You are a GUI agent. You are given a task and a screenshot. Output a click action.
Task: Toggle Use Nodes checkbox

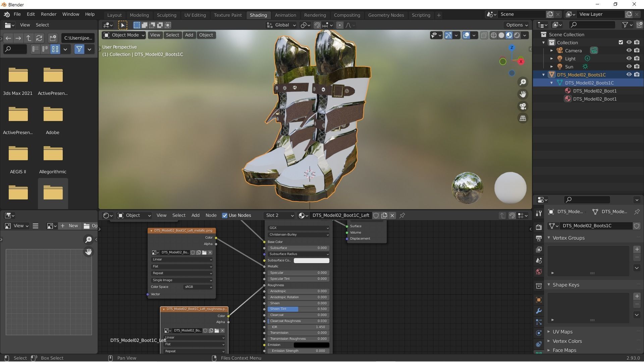225,216
